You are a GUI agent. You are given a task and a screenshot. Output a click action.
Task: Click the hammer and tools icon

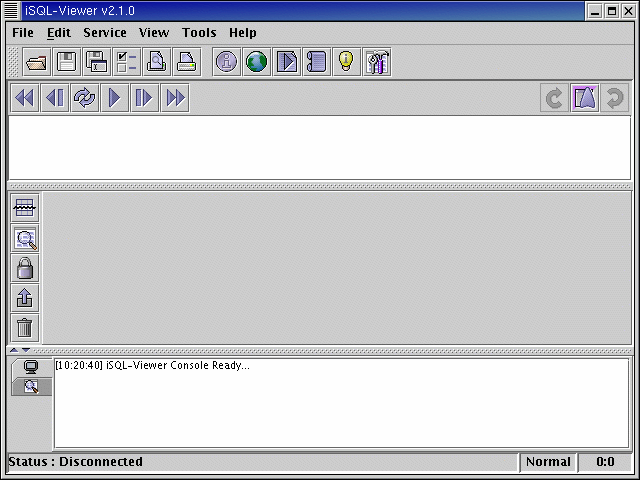click(377, 62)
